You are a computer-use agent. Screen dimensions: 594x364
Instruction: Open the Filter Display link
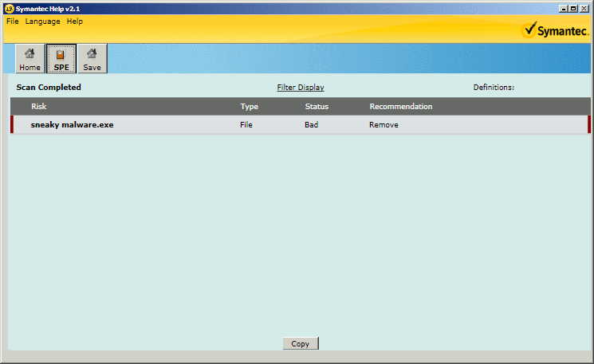301,88
